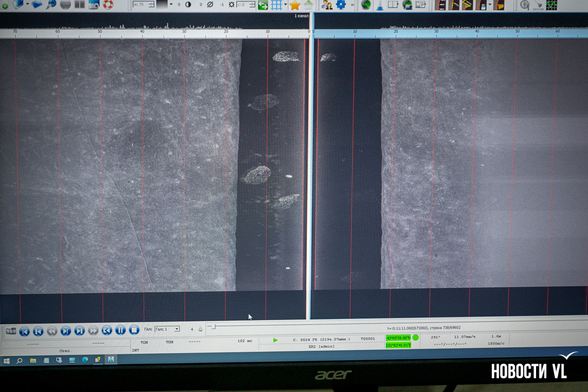Viewport: 588px width, 392px height.
Task: Toggle the split-panel view icon
Action: (x=79, y=4)
